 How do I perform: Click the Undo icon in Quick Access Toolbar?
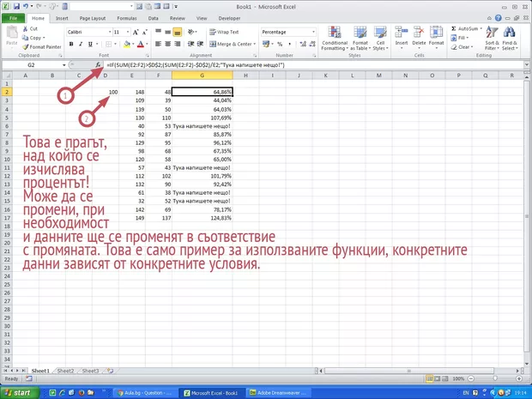click(x=26, y=7)
